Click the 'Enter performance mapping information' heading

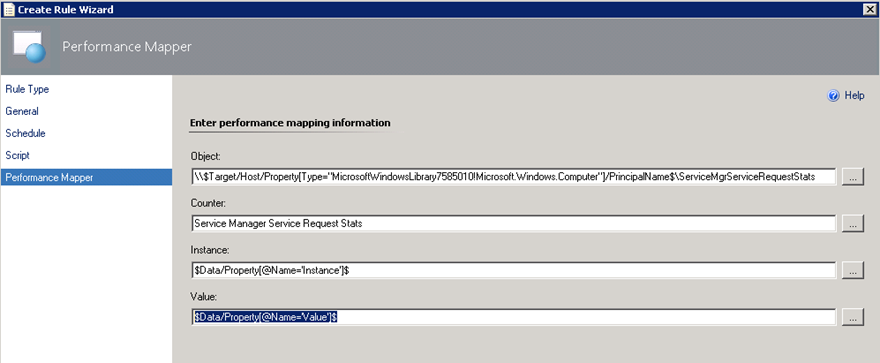click(x=290, y=122)
